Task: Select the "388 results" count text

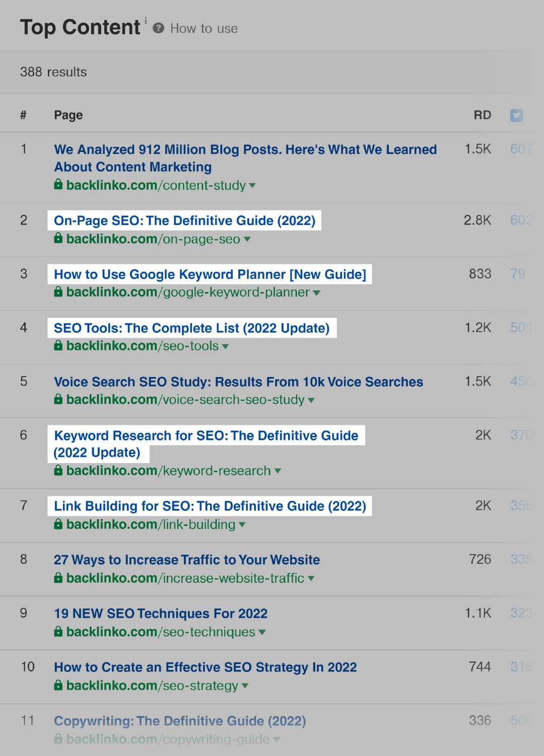Action: [x=53, y=72]
